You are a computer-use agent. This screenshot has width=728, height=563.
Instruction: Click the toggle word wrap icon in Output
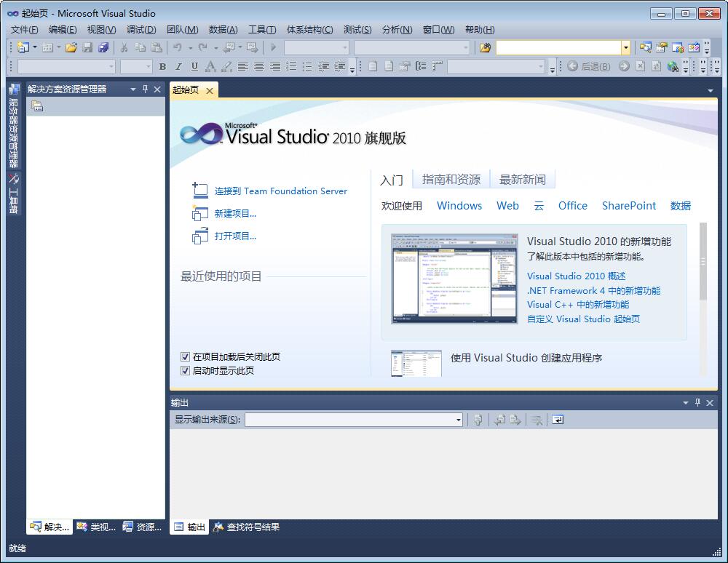[558, 420]
